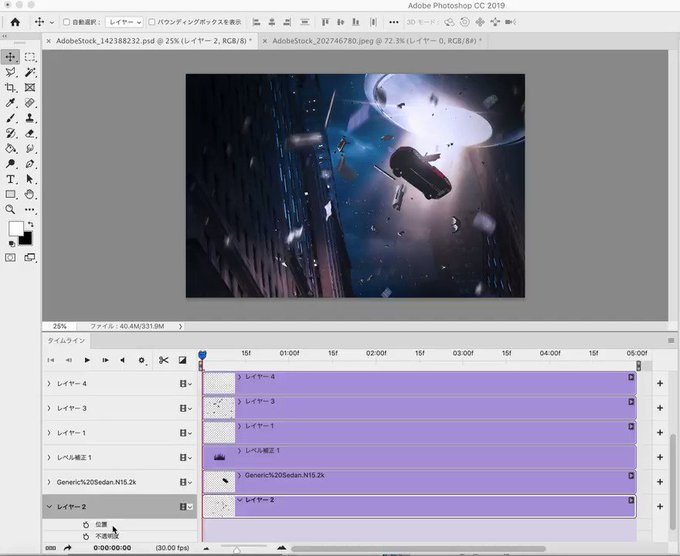Add media to レイヤー 2 track
Image resolution: width=680 pixels, height=556 pixels.
tap(660, 507)
